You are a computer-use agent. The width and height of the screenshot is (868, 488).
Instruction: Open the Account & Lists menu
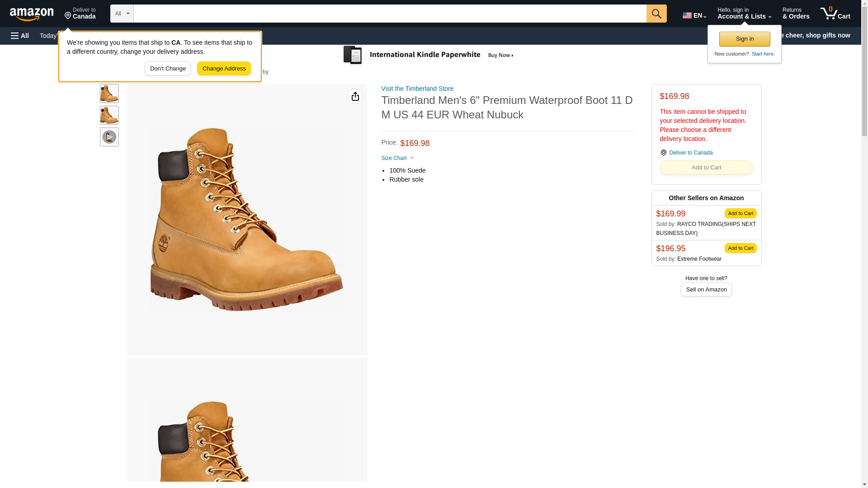pyautogui.click(x=744, y=14)
